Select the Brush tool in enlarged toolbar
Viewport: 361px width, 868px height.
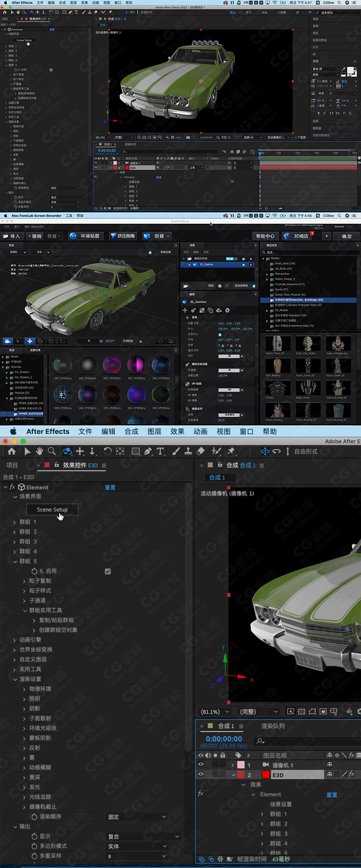(176, 451)
